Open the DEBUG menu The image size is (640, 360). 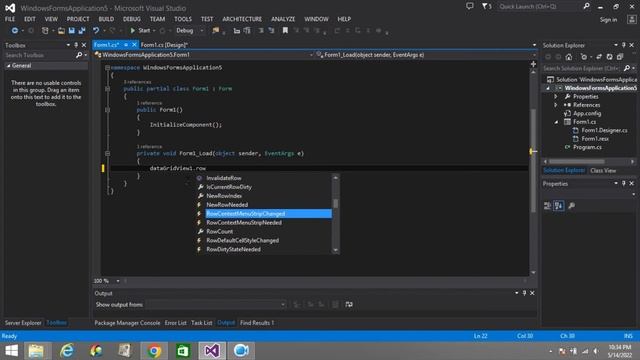(x=131, y=19)
